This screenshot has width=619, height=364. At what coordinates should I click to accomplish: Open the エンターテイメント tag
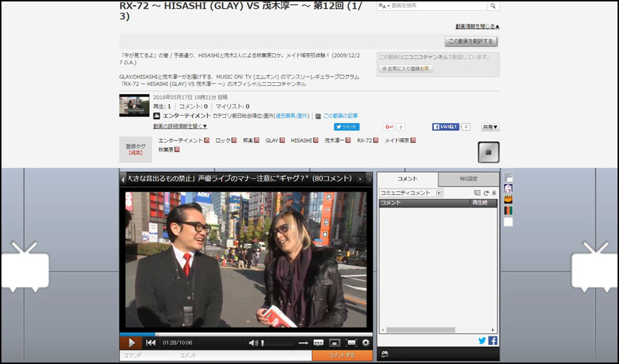(181, 141)
